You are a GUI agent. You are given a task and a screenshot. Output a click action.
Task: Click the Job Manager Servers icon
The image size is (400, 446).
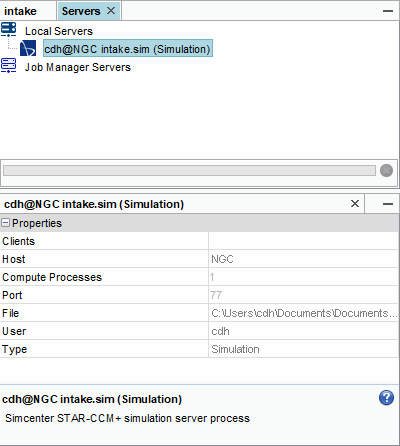tap(8, 66)
